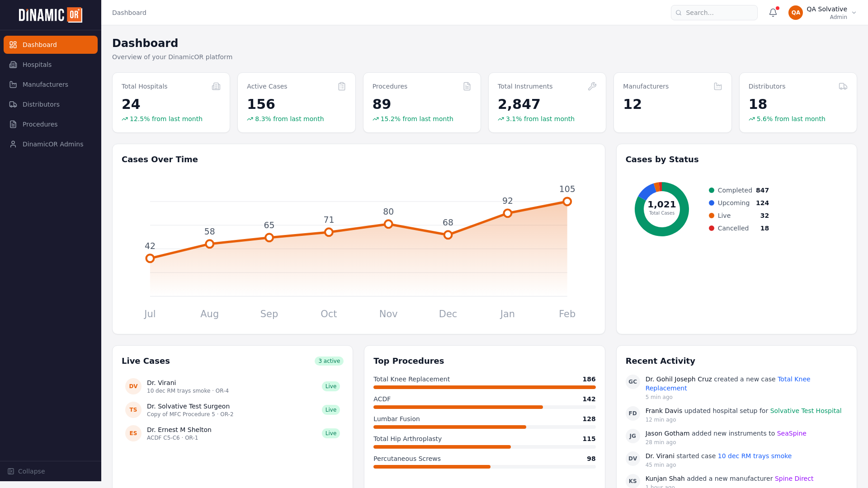Click the clipboard icon on Active Cases card
The height and width of the screenshot is (488, 868).
[x=342, y=86]
